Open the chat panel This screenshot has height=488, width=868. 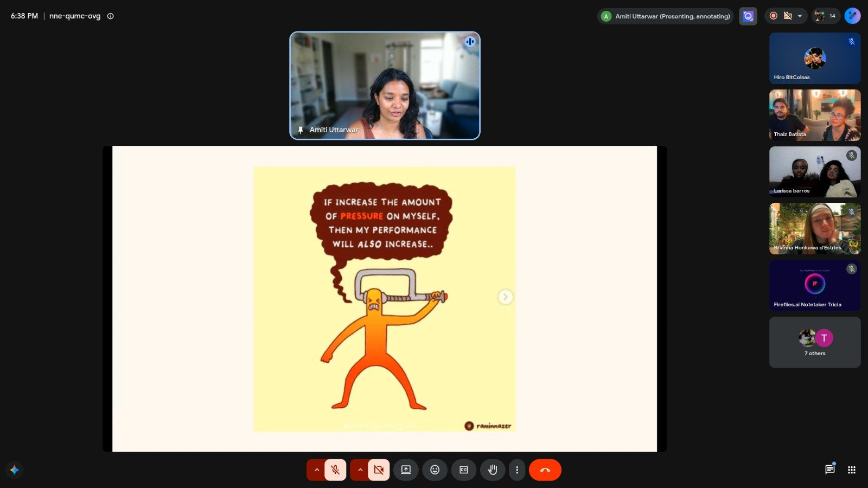(829, 470)
